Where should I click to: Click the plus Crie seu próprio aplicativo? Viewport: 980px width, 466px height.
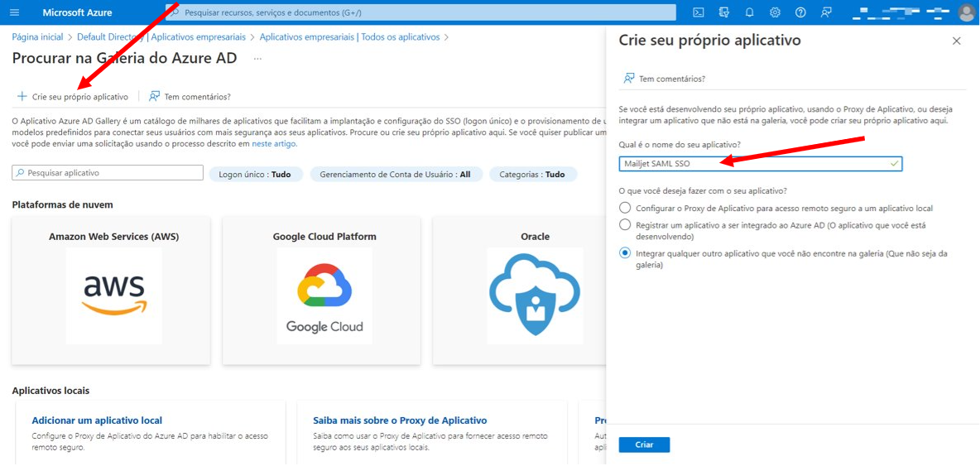[73, 97]
